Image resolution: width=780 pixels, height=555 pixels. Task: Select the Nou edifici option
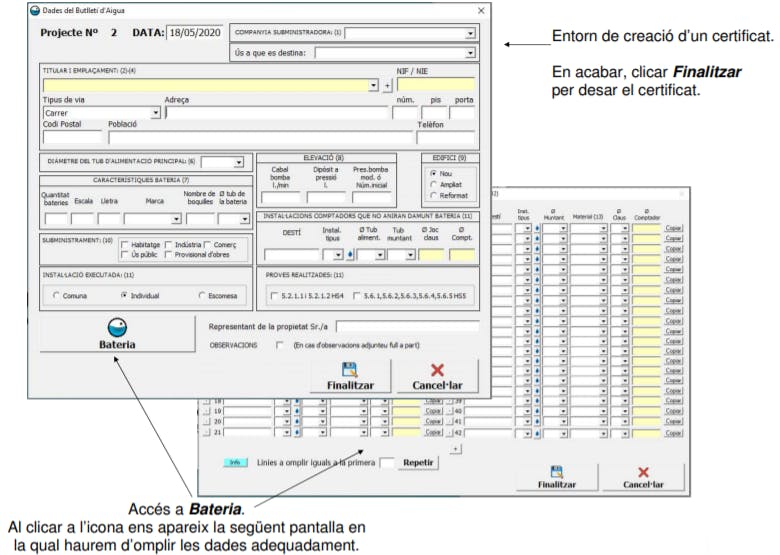(434, 174)
